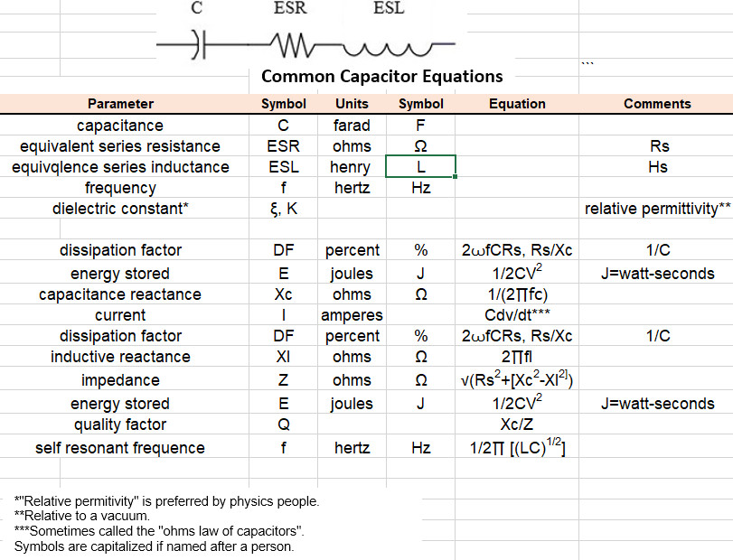733x560 pixels.
Task: Click the selected cell showing 'L'
Action: (x=420, y=167)
